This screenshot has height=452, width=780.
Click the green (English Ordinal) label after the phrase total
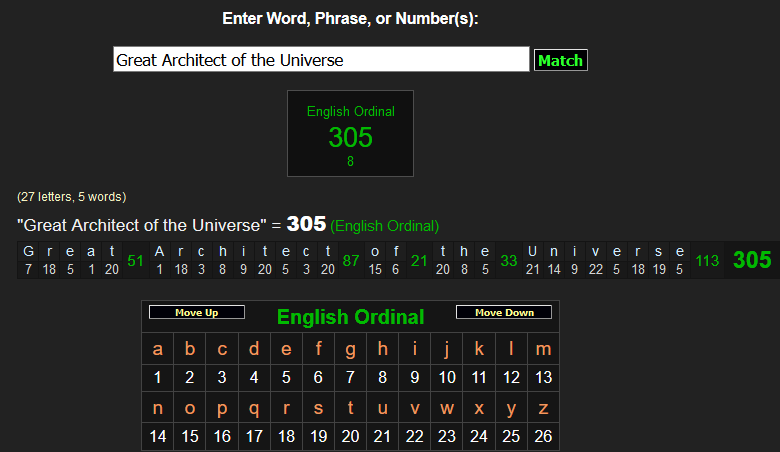coord(385,226)
